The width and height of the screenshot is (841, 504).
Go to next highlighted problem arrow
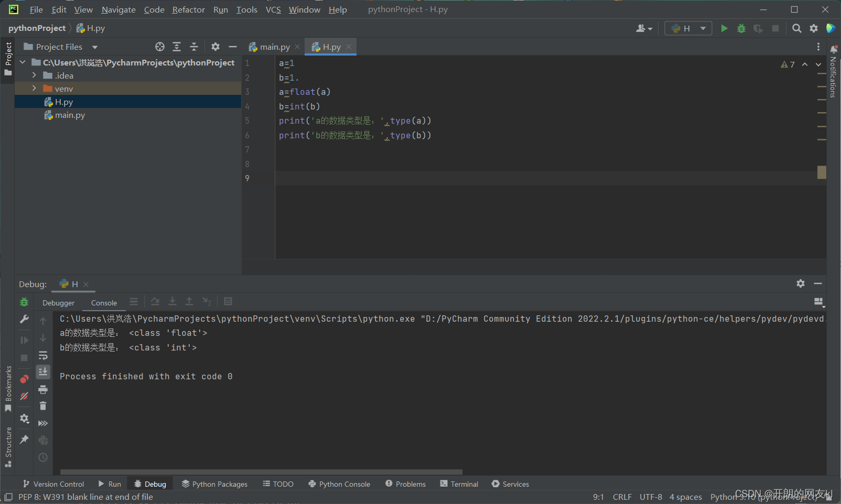point(818,64)
